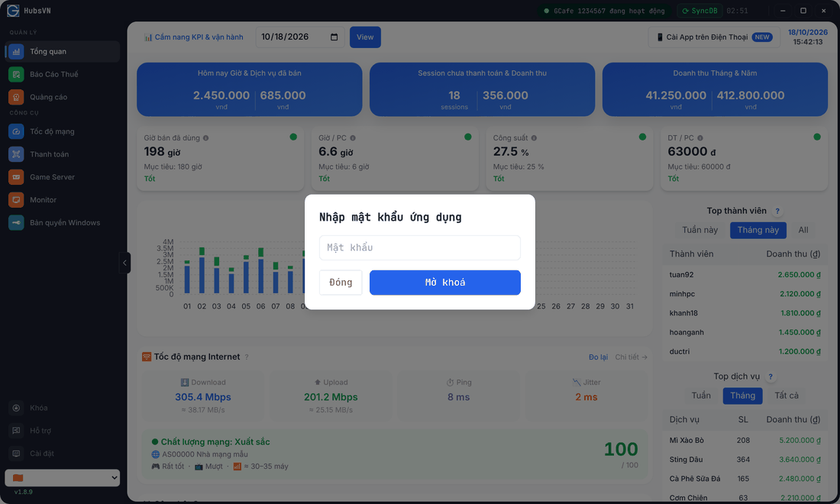This screenshot has width=840, height=504.
Task: Select the Tháng này members tab
Action: click(x=758, y=230)
